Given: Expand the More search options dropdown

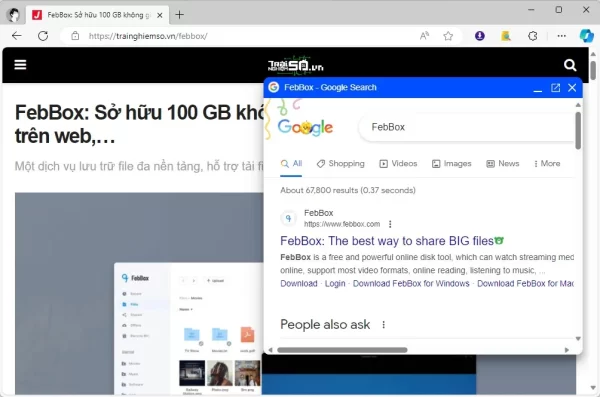Looking at the screenshot, I should [x=547, y=164].
